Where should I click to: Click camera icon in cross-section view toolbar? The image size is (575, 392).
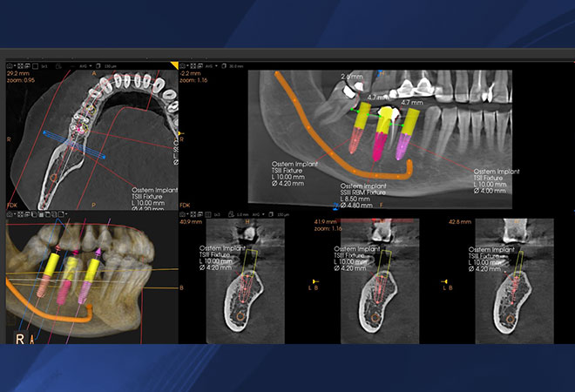tap(182, 214)
